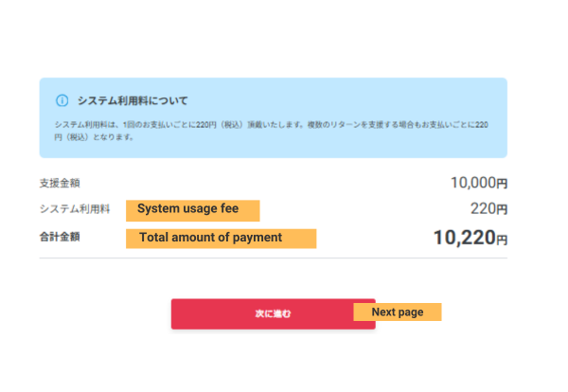Click the 円 symbol after 220
The width and height of the screenshot is (568, 392).
(503, 210)
